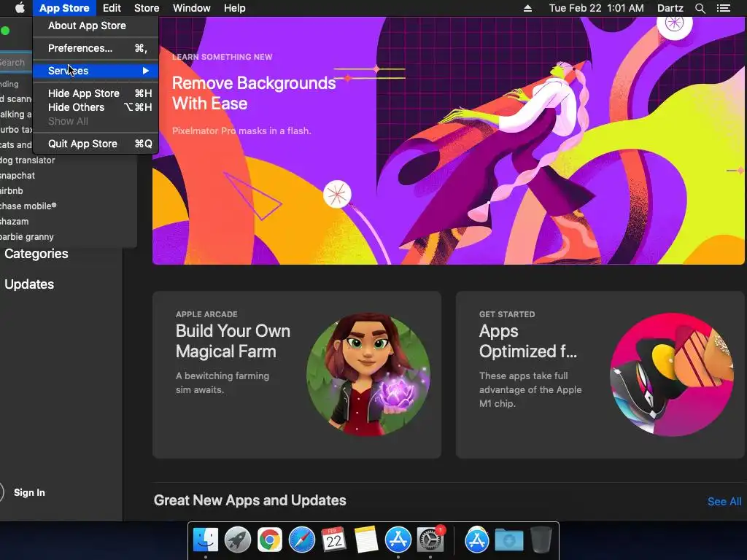Click the 'Pixelmator Pro masks in a flash' caption
Viewport: 747px width, 560px height.
[x=241, y=131]
